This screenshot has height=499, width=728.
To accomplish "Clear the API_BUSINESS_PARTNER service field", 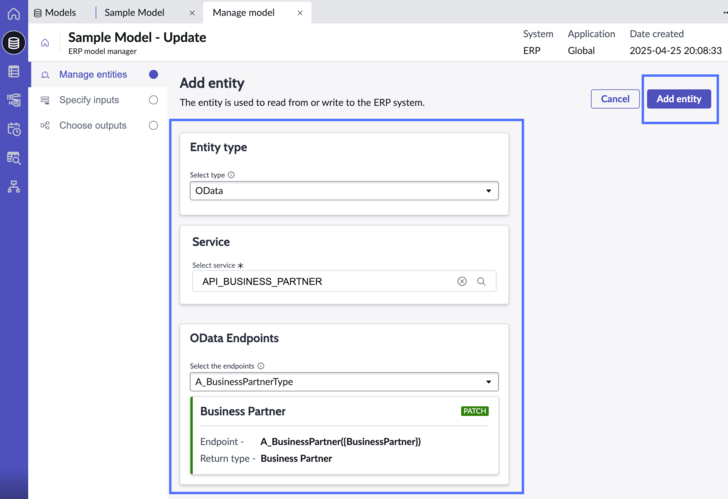I will 462,281.
